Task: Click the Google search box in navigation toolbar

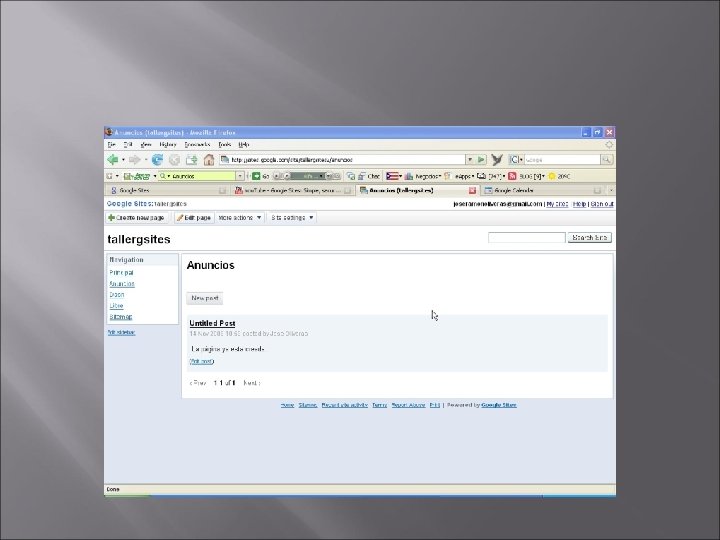Action: click(x=562, y=159)
